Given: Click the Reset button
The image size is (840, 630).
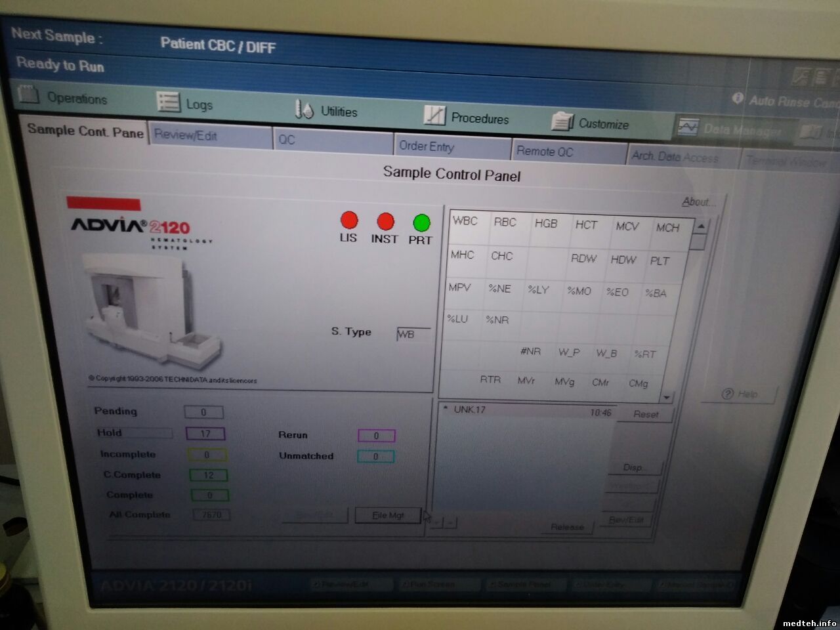Looking at the screenshot, I should click(646, 414).
